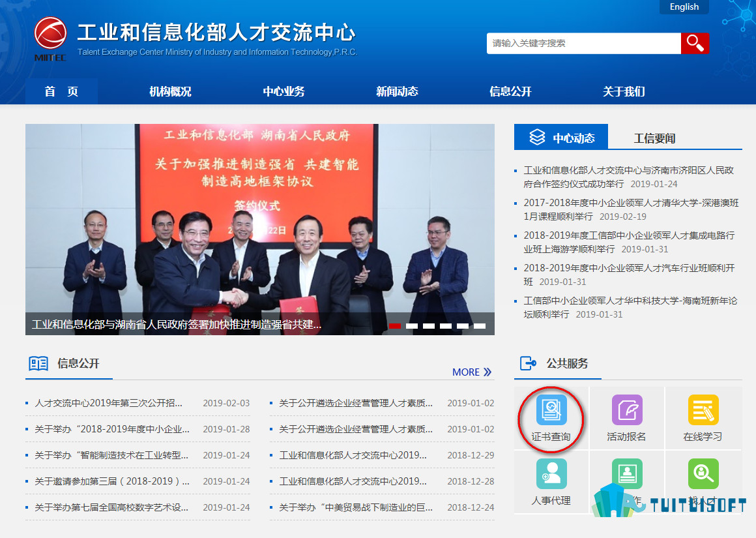756x538 pixels.
Task: Open the banner caption about 湖南省人民政府
Action: 177,325
